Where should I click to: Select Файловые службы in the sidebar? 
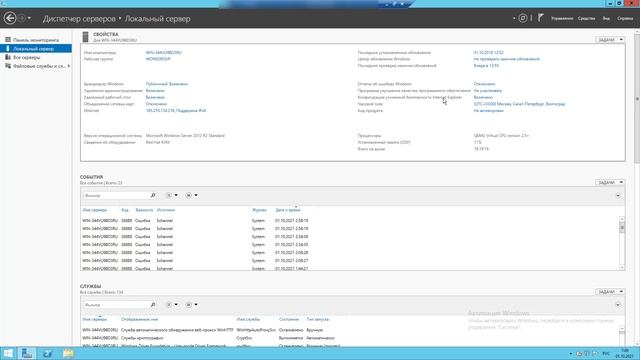[x=36, y=66]
